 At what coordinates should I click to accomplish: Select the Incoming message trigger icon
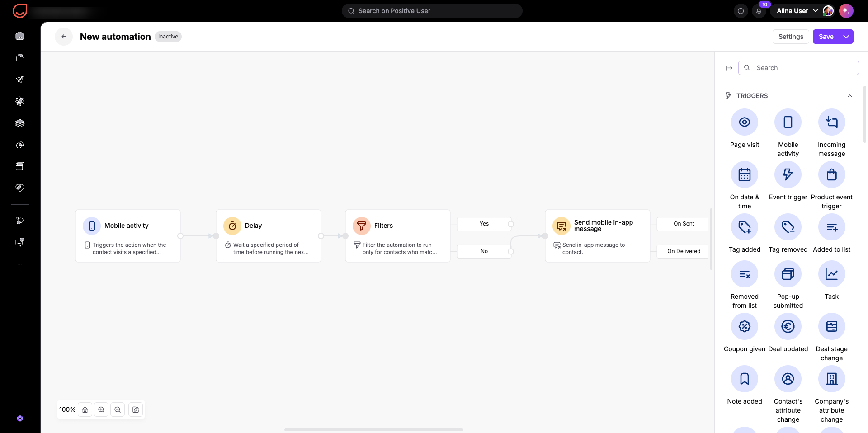click(x=831, y=122)
